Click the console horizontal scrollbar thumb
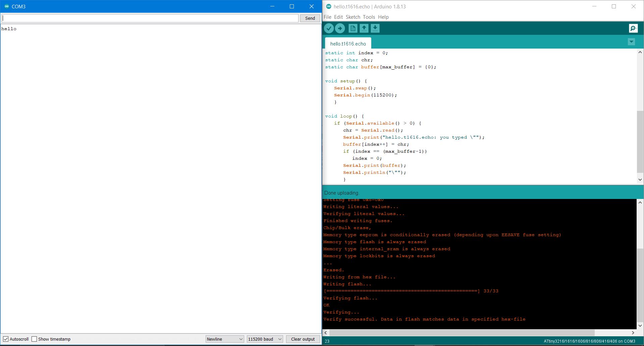Screen dimensions: 644x346 (462, 333)
